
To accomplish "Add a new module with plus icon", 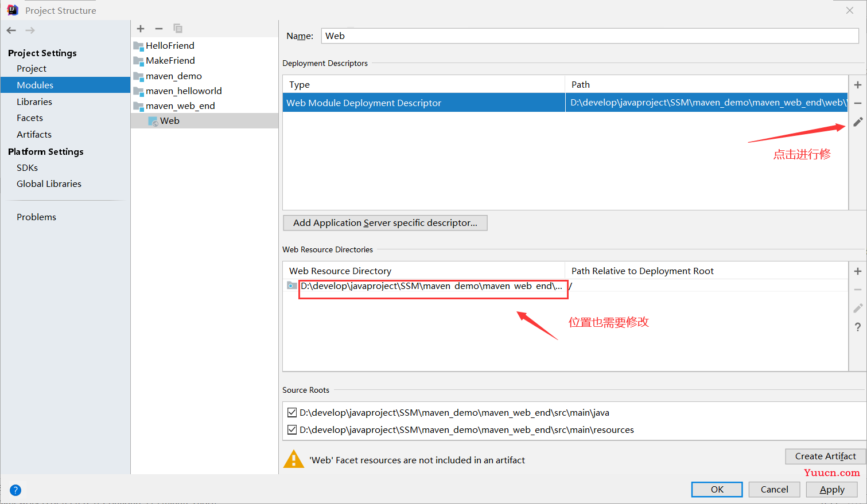I will pos(141,29).
